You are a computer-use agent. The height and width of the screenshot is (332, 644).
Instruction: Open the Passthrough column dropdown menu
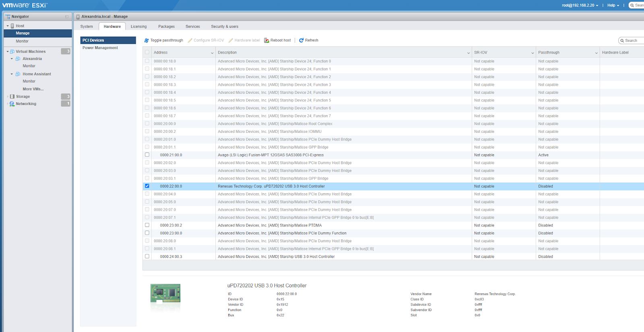(597, 53)
